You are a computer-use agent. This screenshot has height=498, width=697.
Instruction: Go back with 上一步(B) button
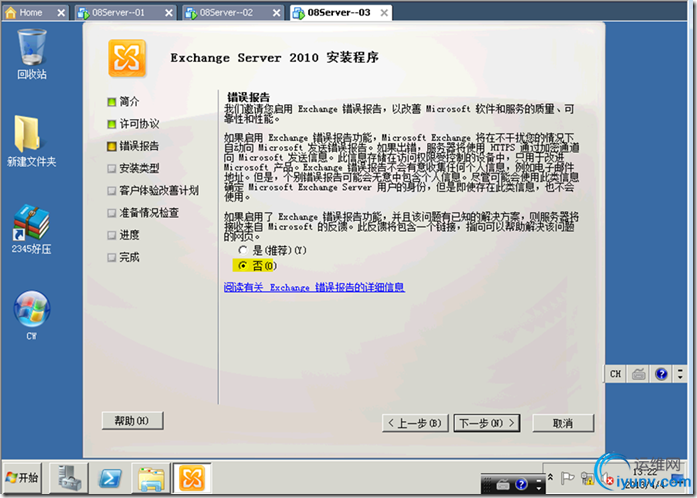(415, 423)
